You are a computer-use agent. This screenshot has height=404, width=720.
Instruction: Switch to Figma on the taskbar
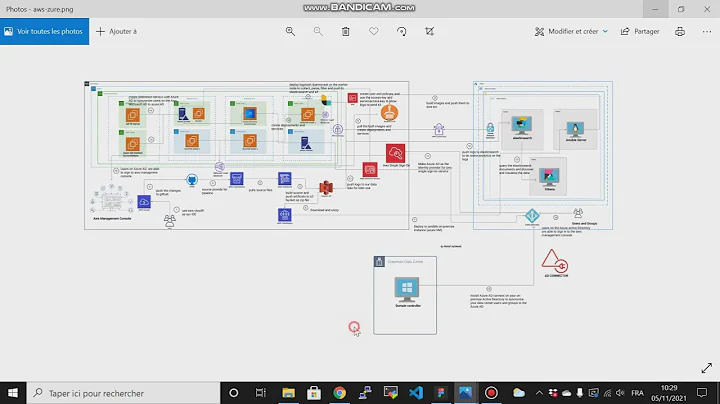(441, 393)
